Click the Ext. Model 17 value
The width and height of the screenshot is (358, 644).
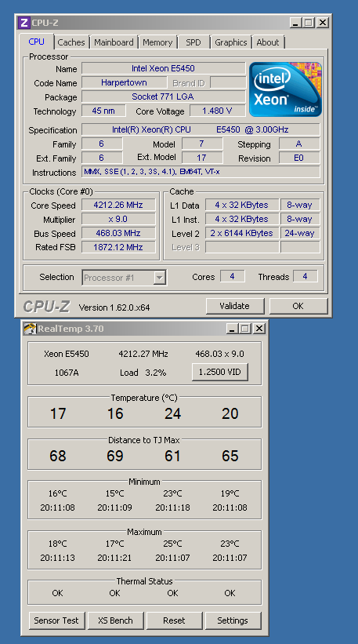(x=202, y=158)
